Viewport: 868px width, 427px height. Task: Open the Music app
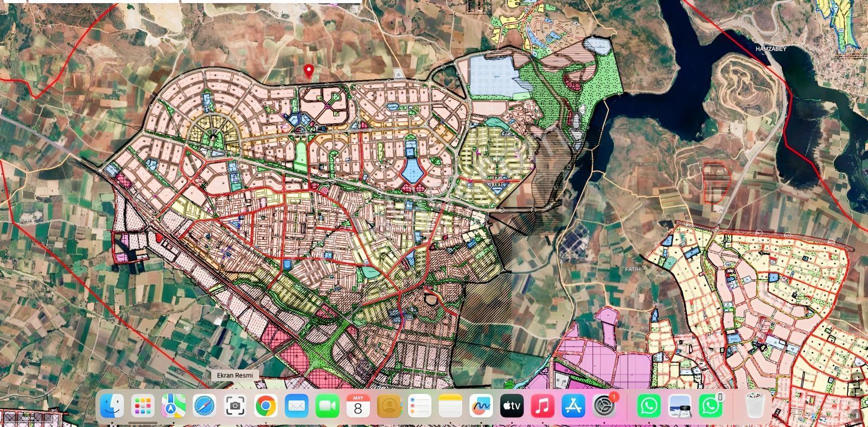542,405
